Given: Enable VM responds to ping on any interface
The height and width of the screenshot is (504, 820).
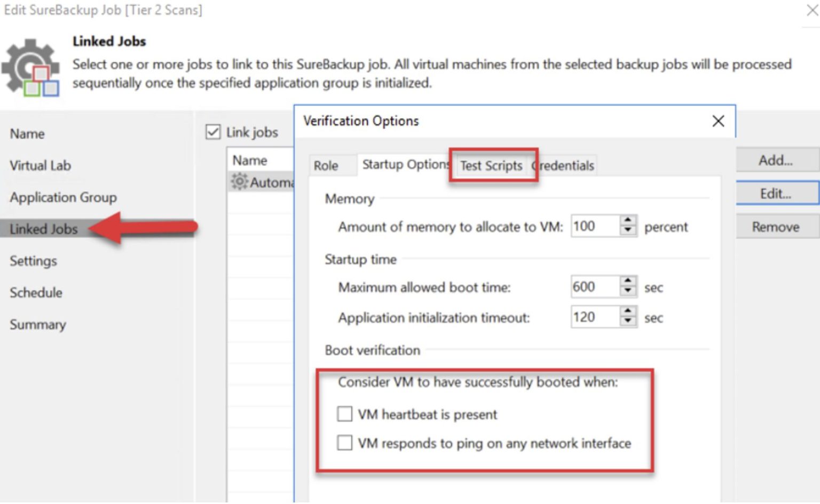Looking at the screenshot, I should 344,443.
